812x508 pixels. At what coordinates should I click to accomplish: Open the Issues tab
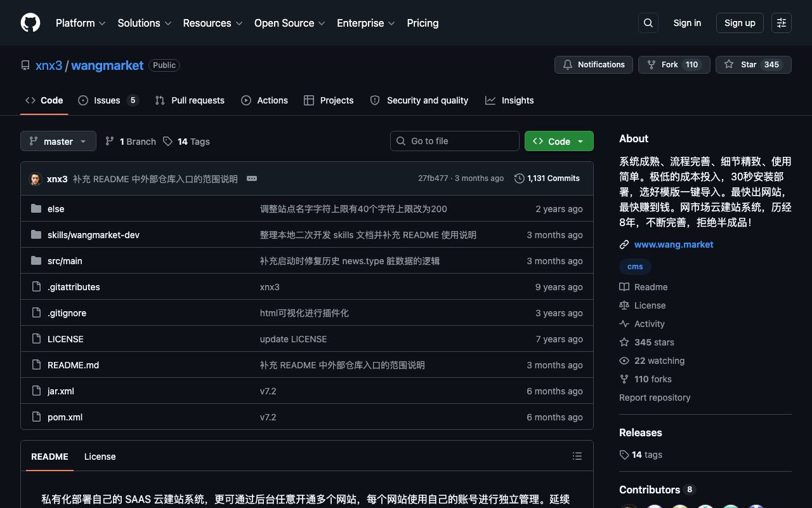(x=108, y=100)
